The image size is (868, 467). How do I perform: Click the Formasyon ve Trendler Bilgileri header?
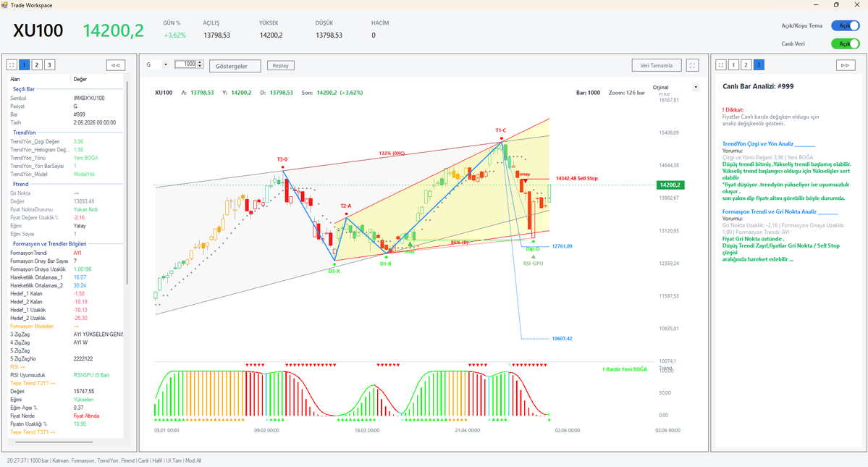50,244
